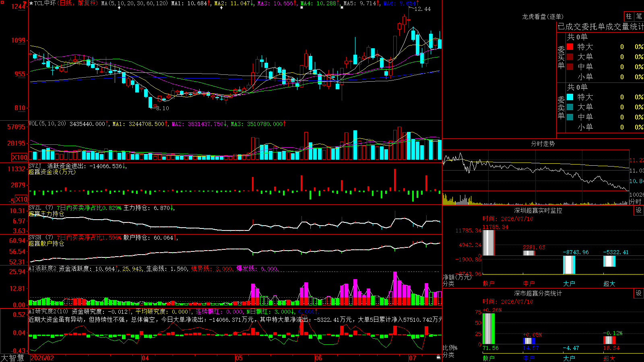Select the 超大 category under 深市超赢分类统计

pos(609,358)
